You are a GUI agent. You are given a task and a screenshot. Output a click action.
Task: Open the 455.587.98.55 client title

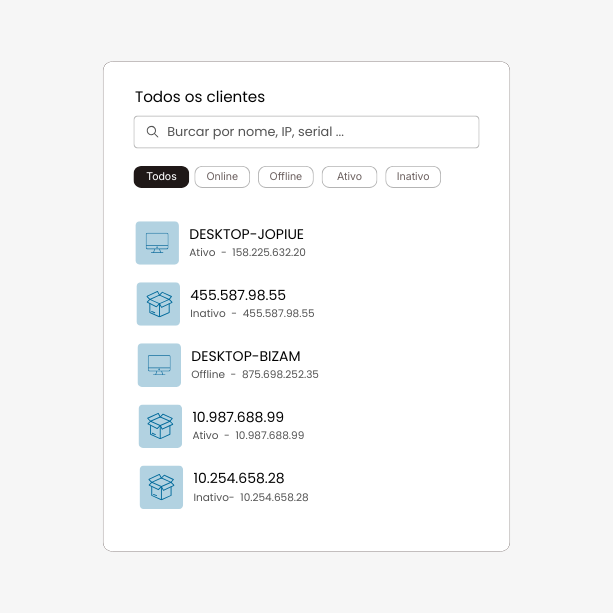[x=238, y=295]
